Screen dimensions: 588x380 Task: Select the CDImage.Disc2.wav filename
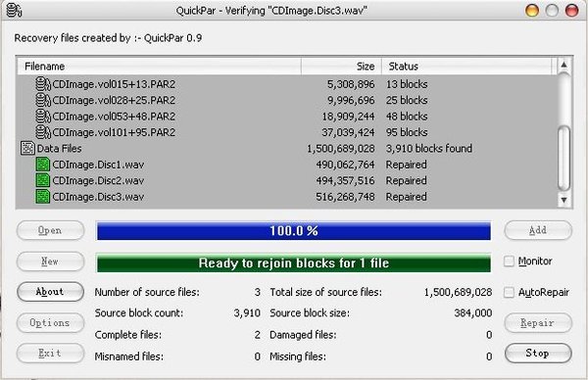click(x=98, y=181)
